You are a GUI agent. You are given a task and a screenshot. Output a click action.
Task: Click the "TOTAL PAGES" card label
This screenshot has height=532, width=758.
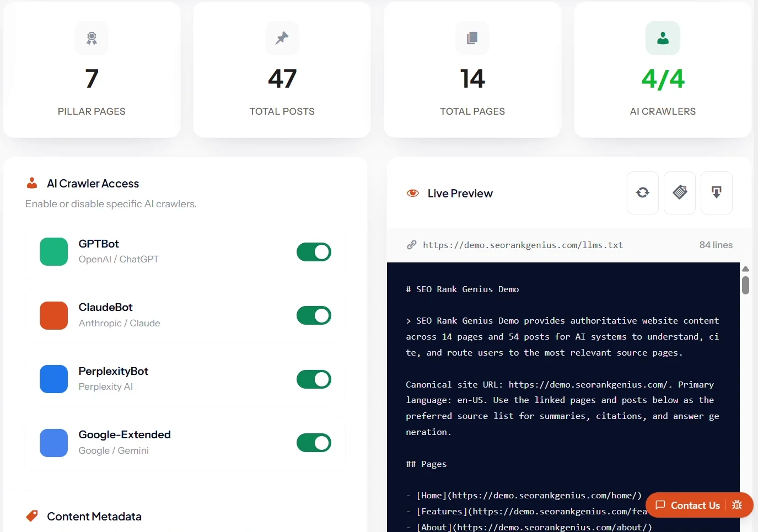[x=472, y=111]
